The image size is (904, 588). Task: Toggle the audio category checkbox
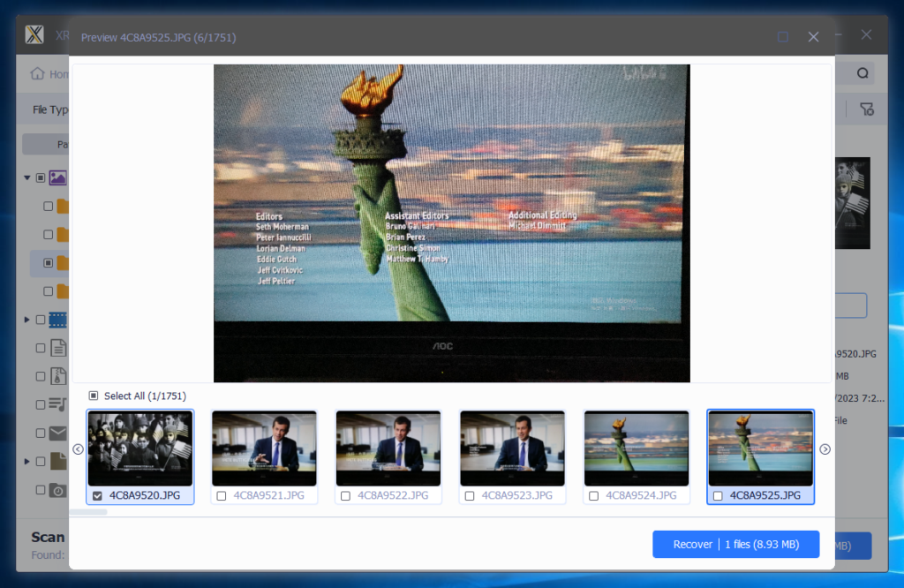41,404
